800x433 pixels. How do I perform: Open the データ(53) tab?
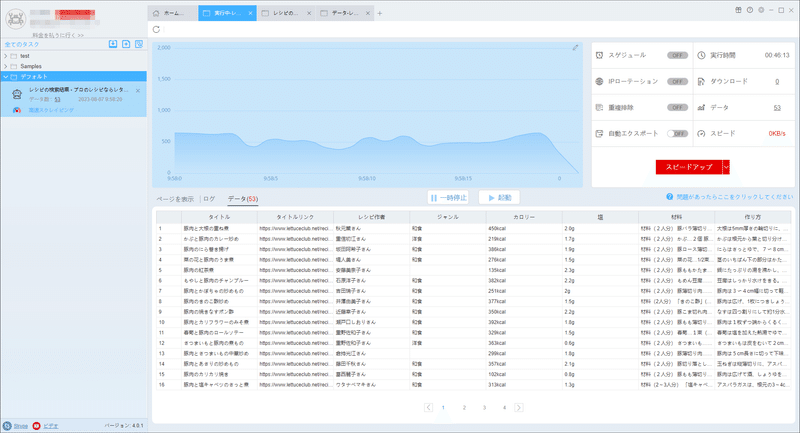pyautogui.click(x=243, y=199)
